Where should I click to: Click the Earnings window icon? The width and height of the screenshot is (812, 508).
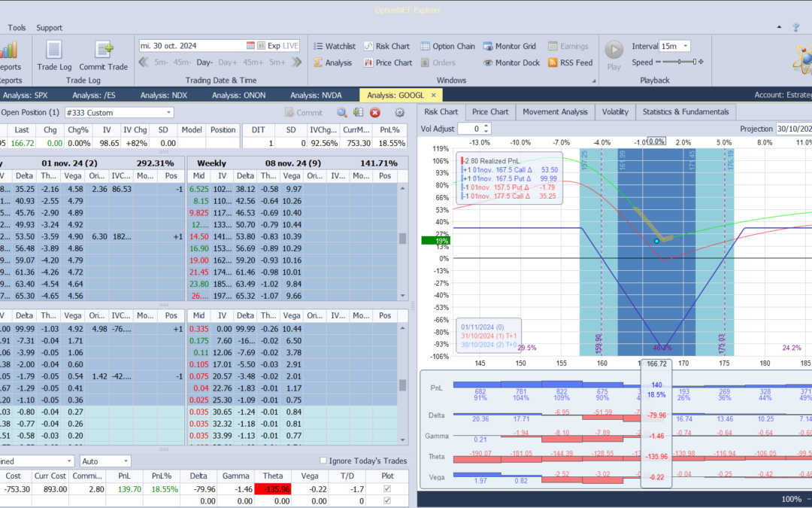coord(553,46)
